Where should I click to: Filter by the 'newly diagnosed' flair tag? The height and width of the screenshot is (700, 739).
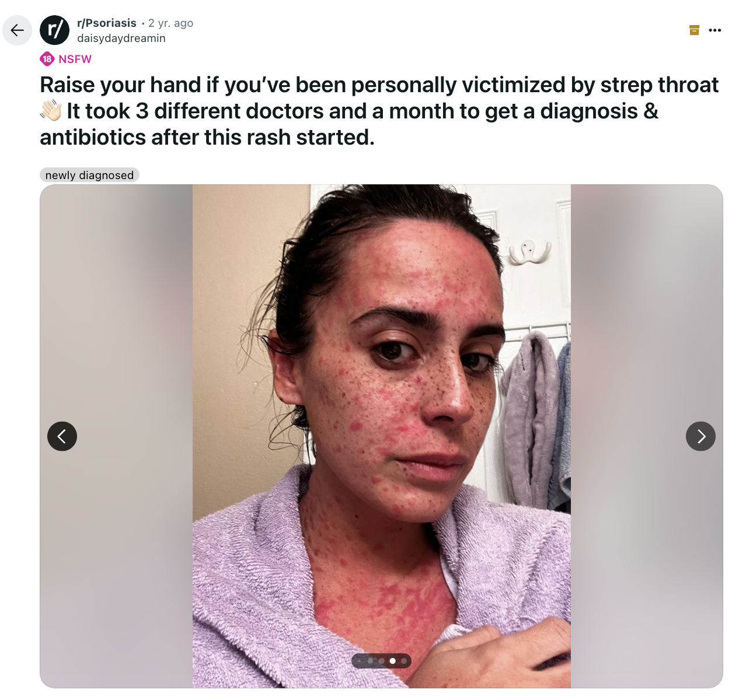tap(89, 175)
